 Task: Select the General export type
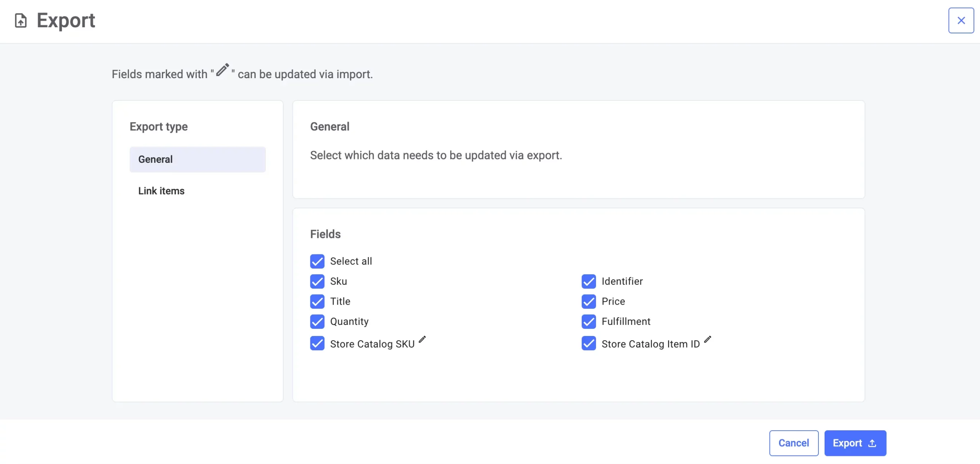coord(198,159)
